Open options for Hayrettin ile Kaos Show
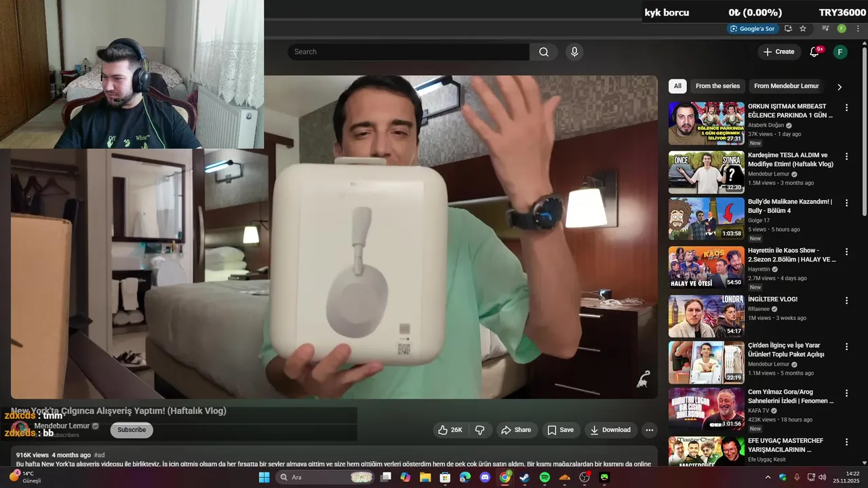This screenshot has width=868, height=488. [x=846, y=252]
